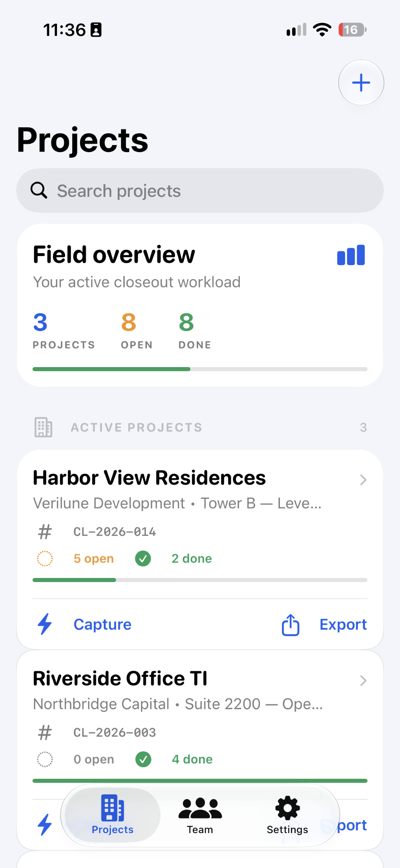Tap the 8 Done stat

195,331
